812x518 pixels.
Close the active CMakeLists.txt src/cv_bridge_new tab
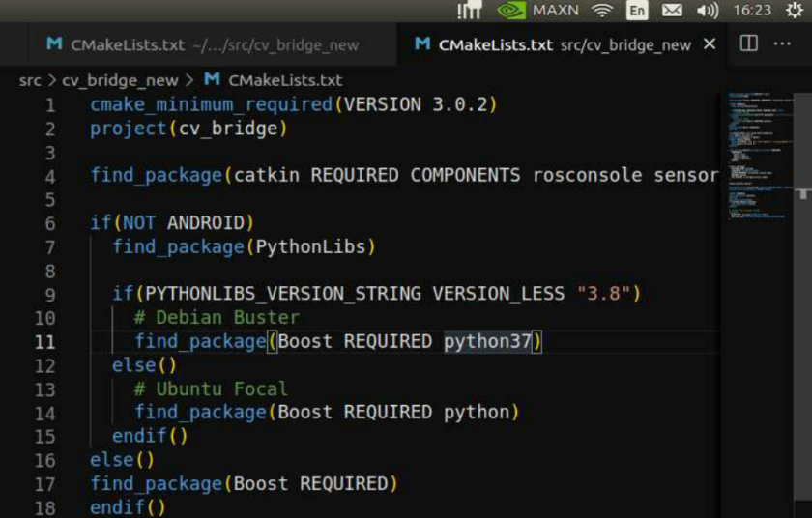pos(710,44)
